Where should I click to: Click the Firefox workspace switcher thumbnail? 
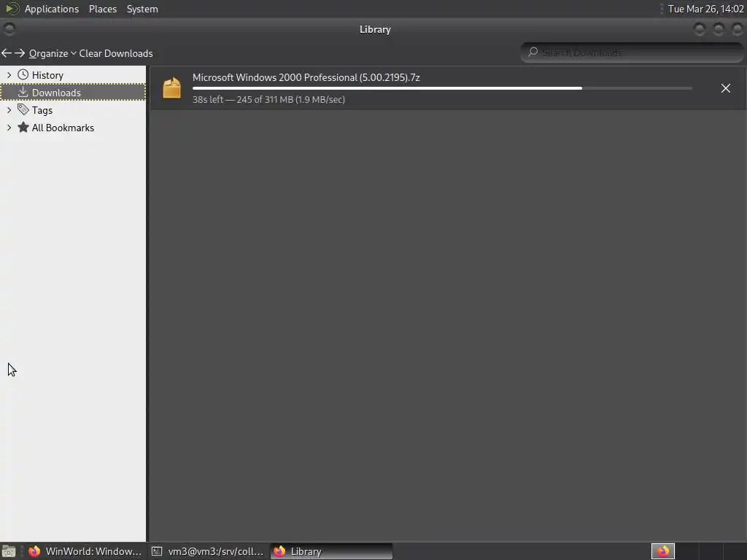(663, 551)
